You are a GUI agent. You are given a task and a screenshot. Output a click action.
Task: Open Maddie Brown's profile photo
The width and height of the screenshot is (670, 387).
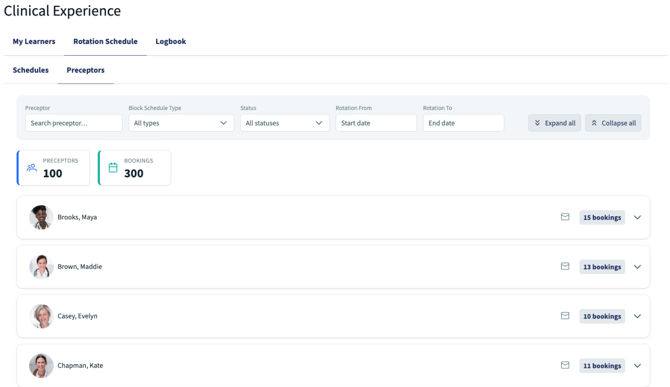coord(41,267)
